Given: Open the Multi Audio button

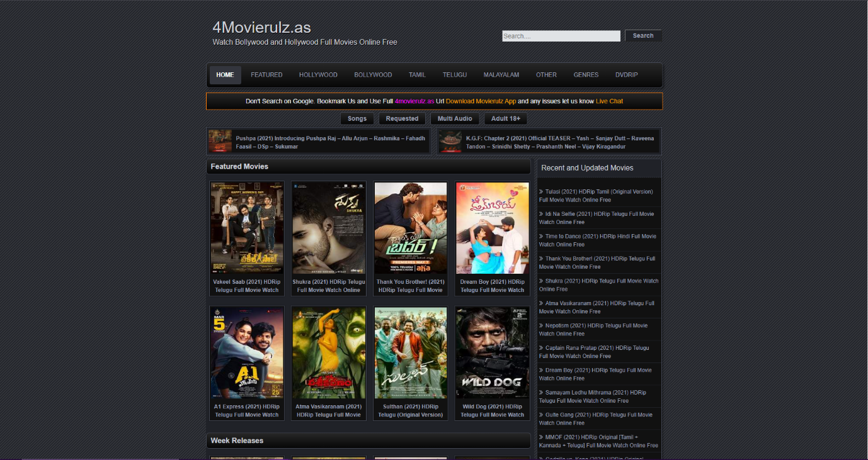Looking at the screenshot, I should coord(455,118).
